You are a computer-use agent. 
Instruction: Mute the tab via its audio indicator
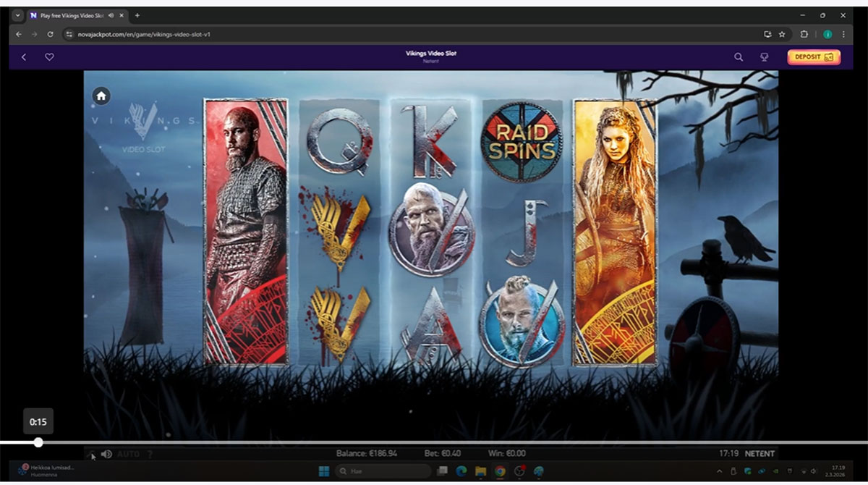pos(111,15)
